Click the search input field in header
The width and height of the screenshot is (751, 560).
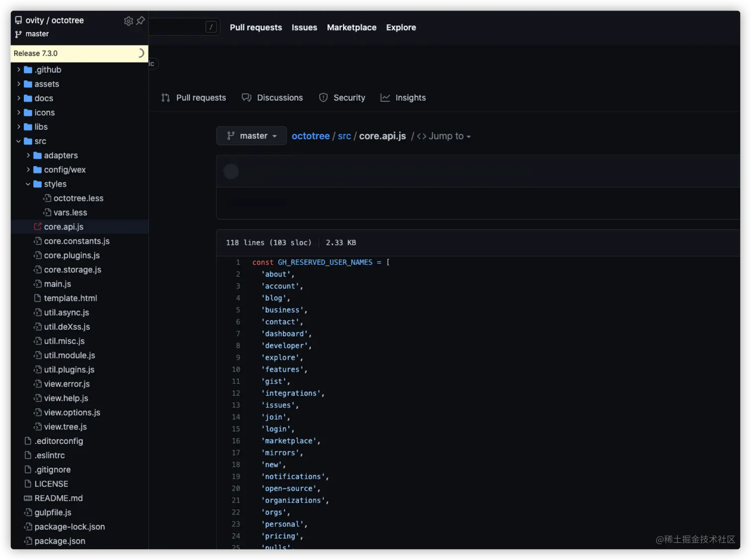point(184,27)
